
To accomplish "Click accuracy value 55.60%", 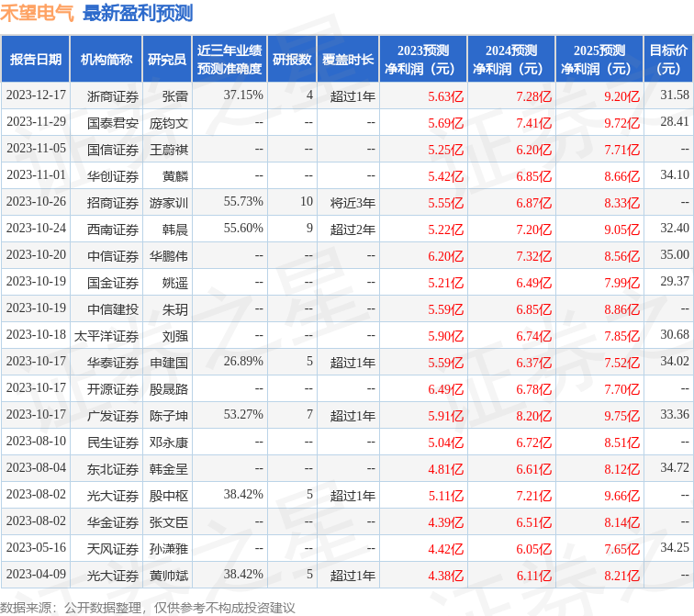I will (243, 228).
